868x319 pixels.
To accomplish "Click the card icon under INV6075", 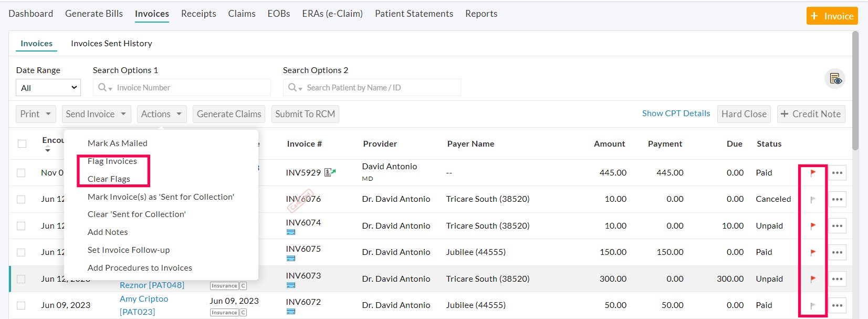I will pos(291,259).
